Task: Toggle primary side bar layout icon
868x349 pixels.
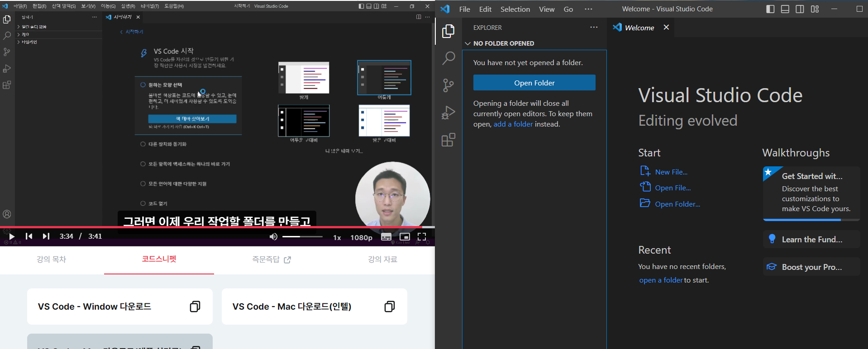Action: (770, 9)
